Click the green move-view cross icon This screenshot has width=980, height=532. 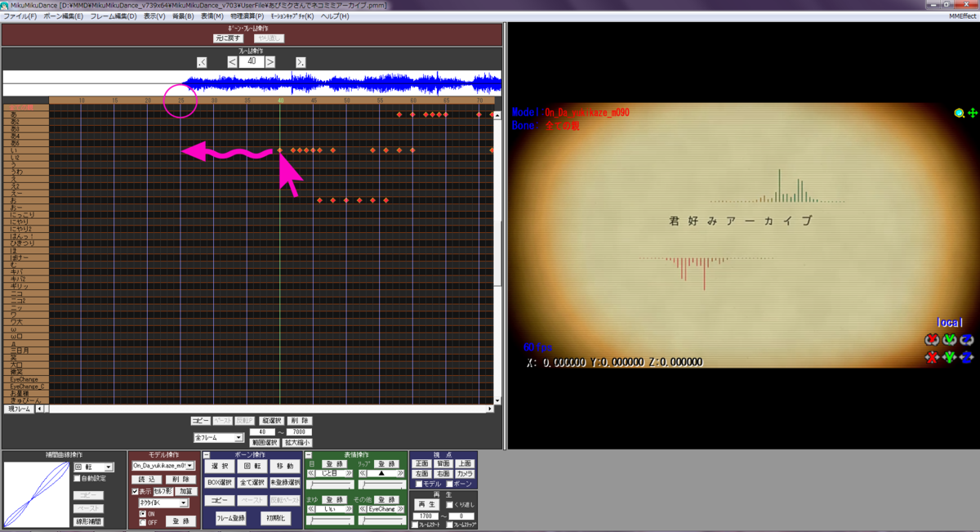coord(972,113)
